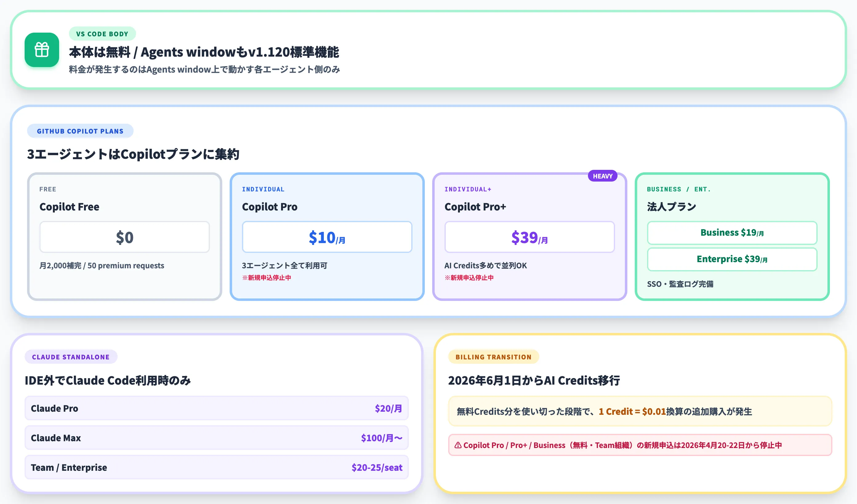Viewport: 857px width, 504px height.
Task: Click the Copilot Pro+ card title
Action: 475,207
